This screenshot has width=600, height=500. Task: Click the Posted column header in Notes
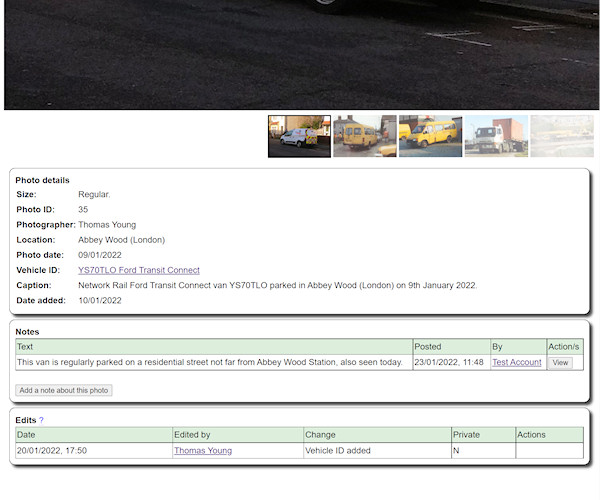pos(427,347)
